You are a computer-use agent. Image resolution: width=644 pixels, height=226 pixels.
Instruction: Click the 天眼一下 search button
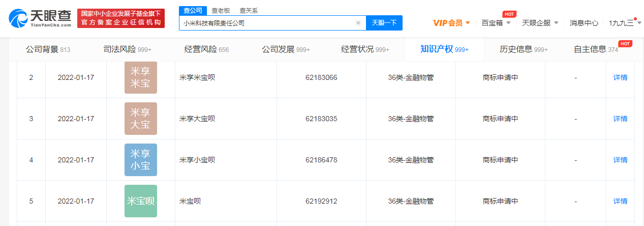(384, 23)
